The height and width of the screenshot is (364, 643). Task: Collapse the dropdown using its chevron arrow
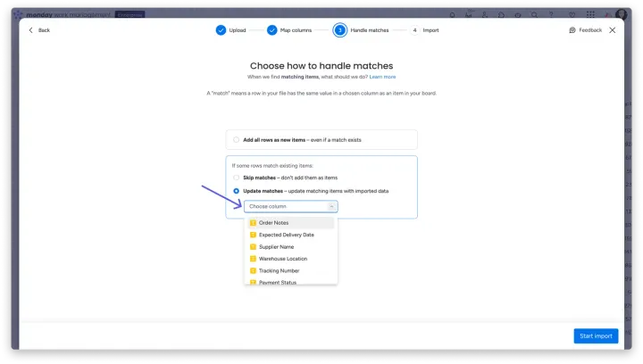[331, 206]
